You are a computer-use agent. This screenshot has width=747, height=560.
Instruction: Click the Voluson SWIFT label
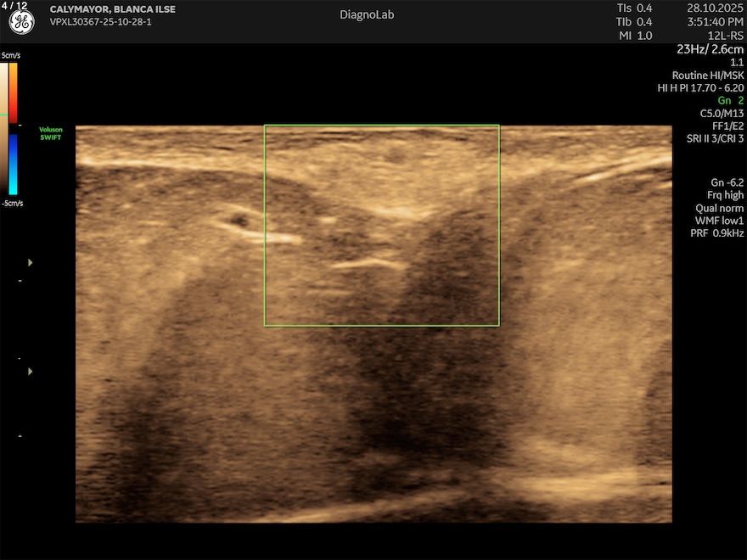pos(51,133)
